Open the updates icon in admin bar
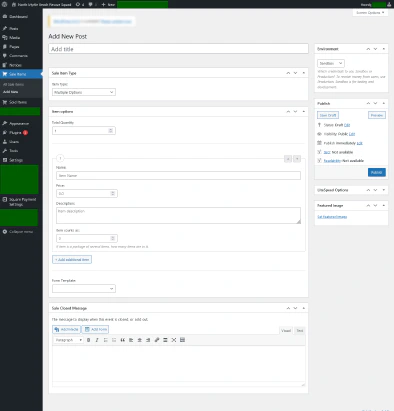 (78, 4)
